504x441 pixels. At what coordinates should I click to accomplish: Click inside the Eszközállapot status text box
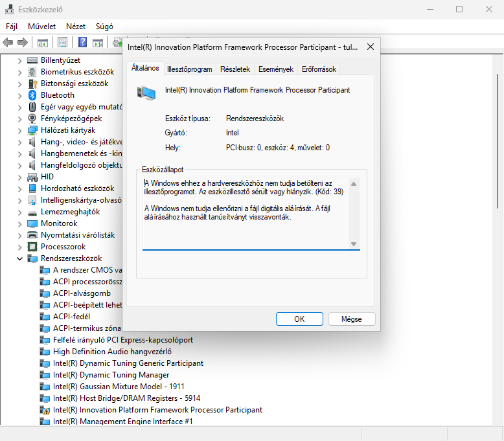click(246, 213)
